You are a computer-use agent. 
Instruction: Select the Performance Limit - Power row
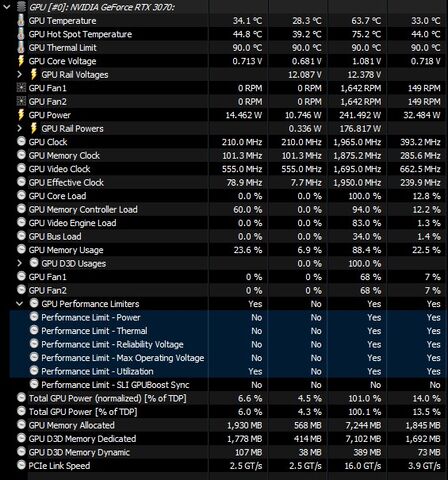tap(228, 317)
